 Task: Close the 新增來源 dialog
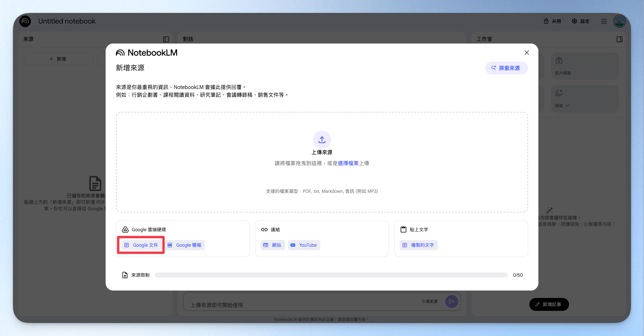pyautogui.click(x=527, y=53)
